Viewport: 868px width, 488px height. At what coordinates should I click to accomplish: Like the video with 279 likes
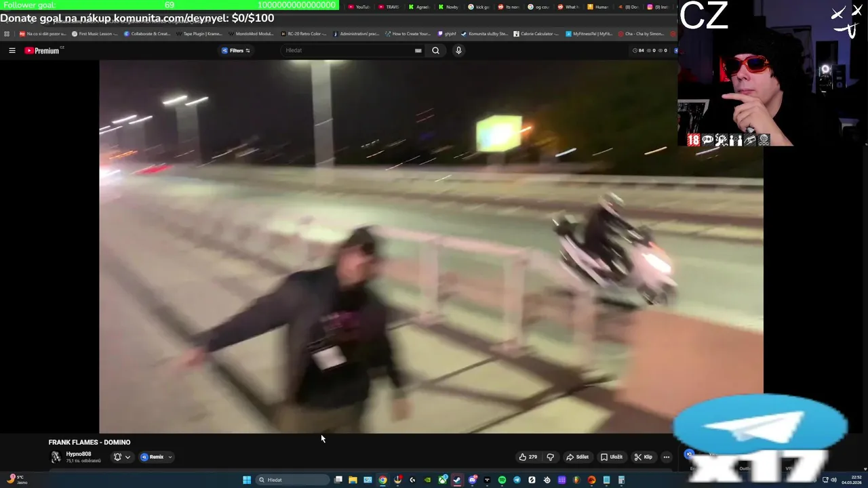528,457
